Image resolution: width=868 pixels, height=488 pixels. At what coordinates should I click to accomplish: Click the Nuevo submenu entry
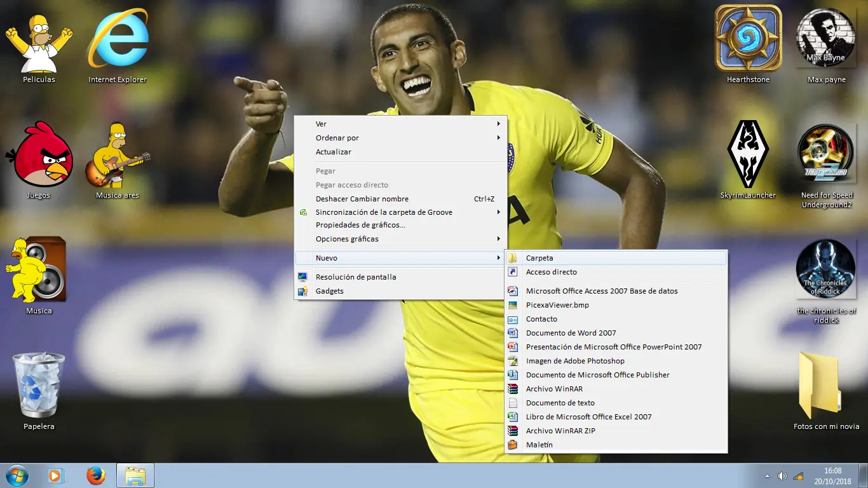point(400,258)
